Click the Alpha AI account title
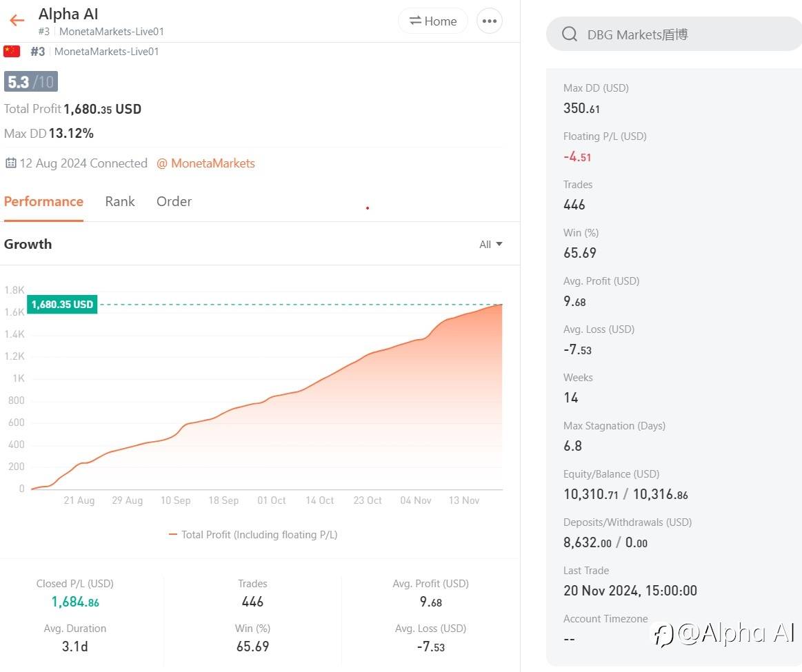Viewport: 802px width, 672px height. click(68, 14)
